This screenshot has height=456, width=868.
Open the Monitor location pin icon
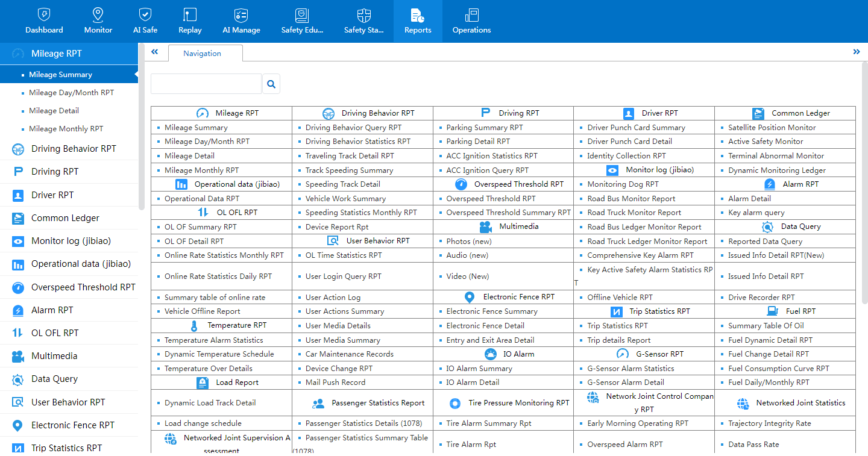pos(98,15)
